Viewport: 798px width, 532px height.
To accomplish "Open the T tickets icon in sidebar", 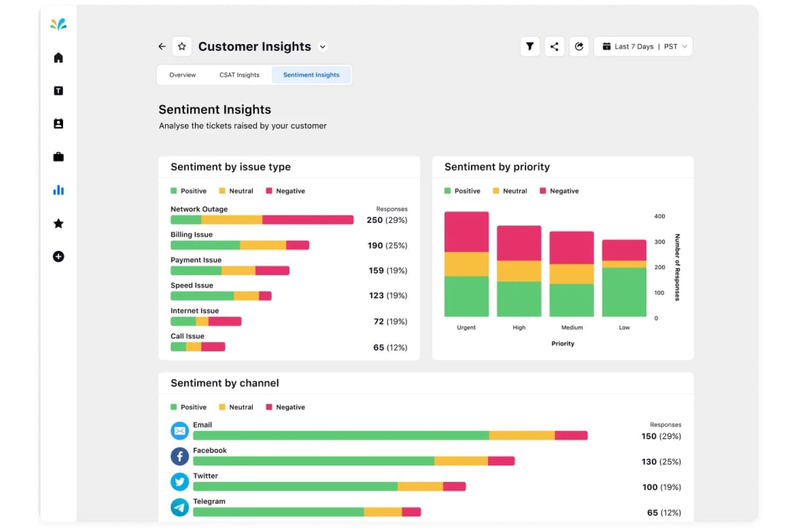I will pyautogui.click(x=58, y=91).
